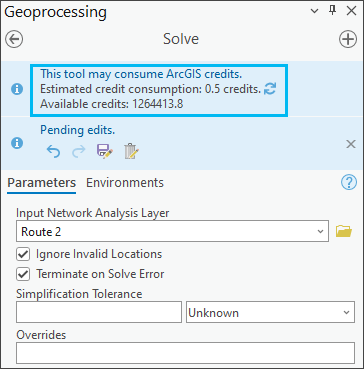This screenshot has height=369, width=364.
Task: Open the Unknown units dropdown
Action: coord(270,313)
